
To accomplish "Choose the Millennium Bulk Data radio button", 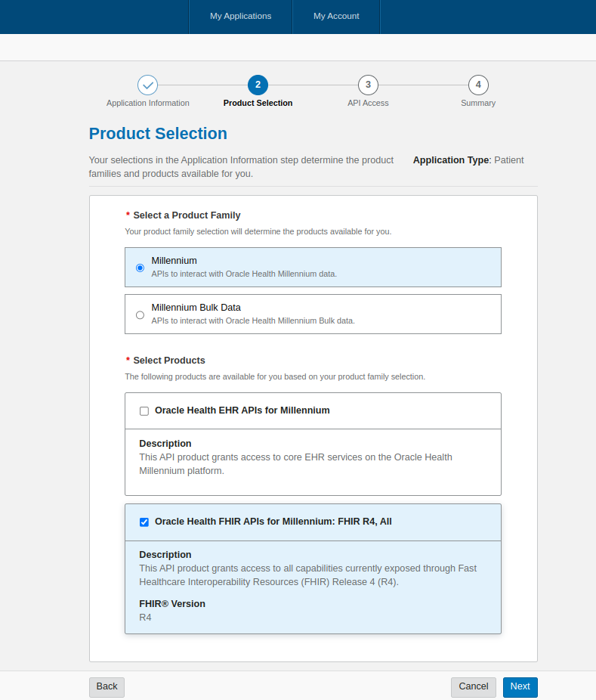I will (140, 314).
